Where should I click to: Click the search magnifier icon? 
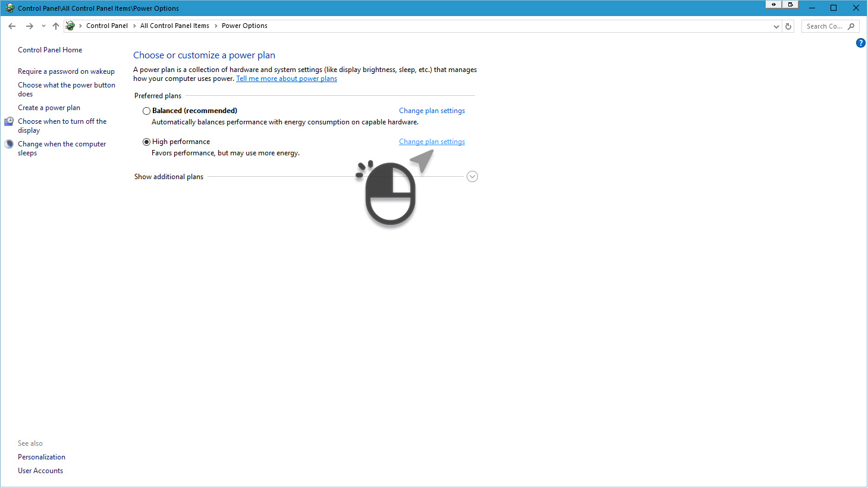click(x=851, y=26)
